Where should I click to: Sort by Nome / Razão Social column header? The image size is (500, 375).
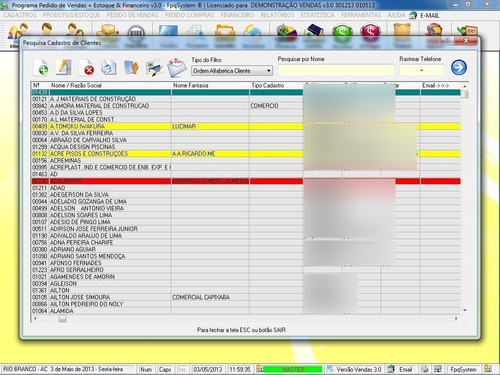110,85
